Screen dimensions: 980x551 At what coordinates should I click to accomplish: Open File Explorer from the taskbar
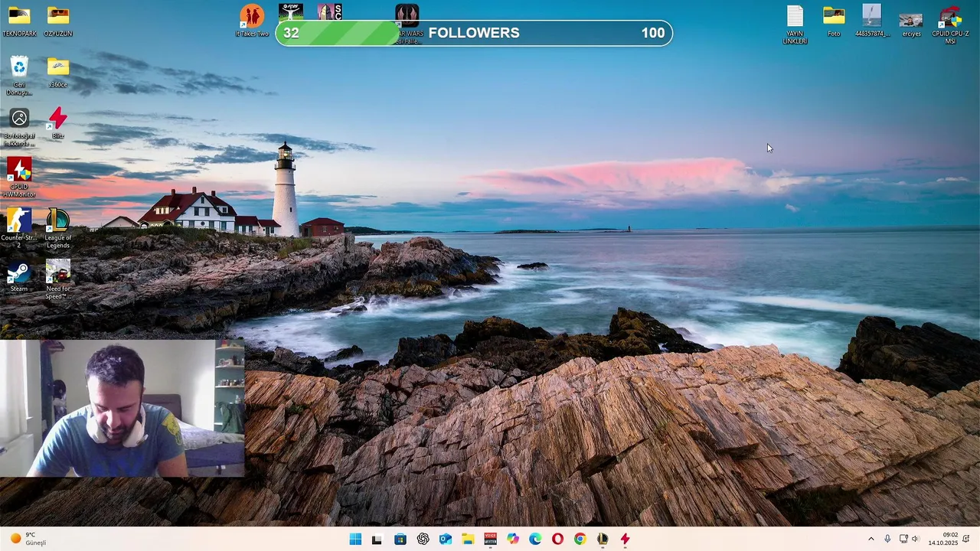pyautogui.click(x=468, y=539)
